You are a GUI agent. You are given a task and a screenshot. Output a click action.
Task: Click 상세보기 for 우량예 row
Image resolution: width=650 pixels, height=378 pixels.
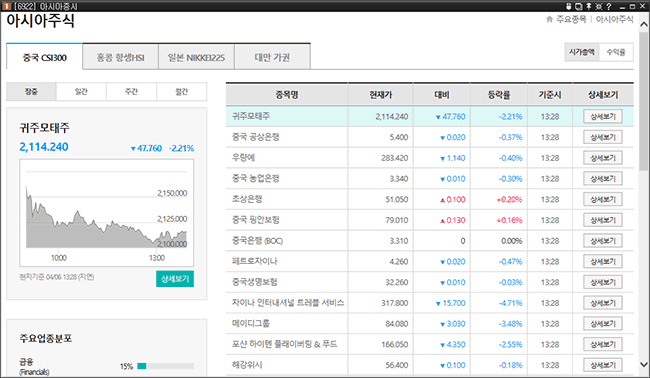[x=603, y=158]
